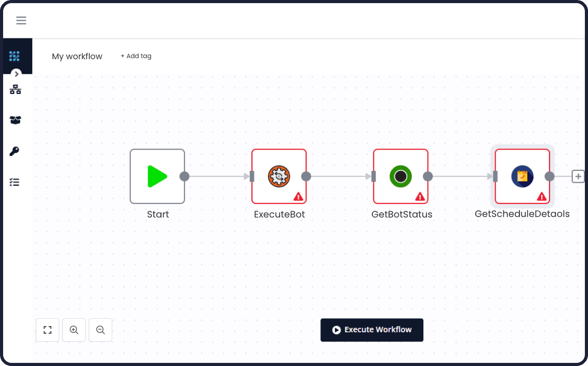Zoom in on the canvas
588x366 pixels.
pos(74,330)
